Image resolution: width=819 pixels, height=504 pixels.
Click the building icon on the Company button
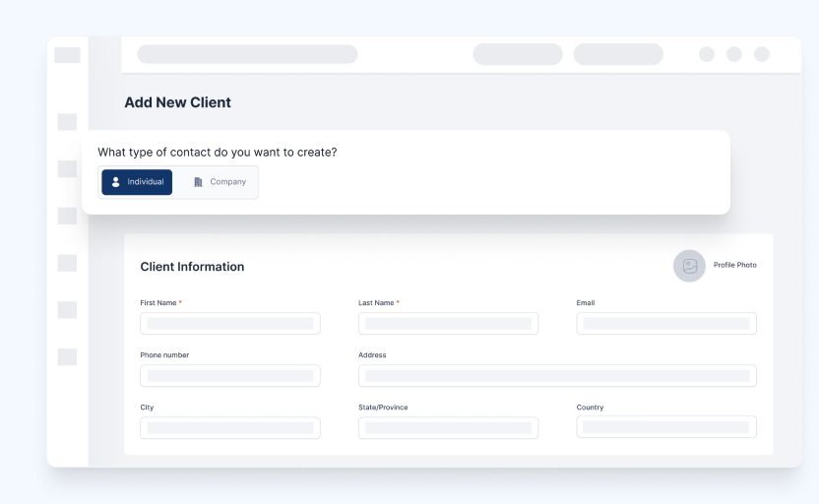(x=198, y=182)
